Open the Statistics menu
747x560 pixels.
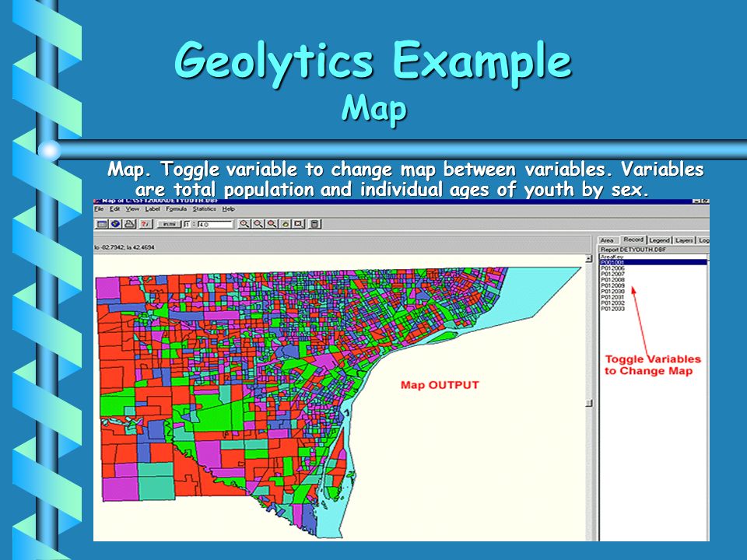205,209
